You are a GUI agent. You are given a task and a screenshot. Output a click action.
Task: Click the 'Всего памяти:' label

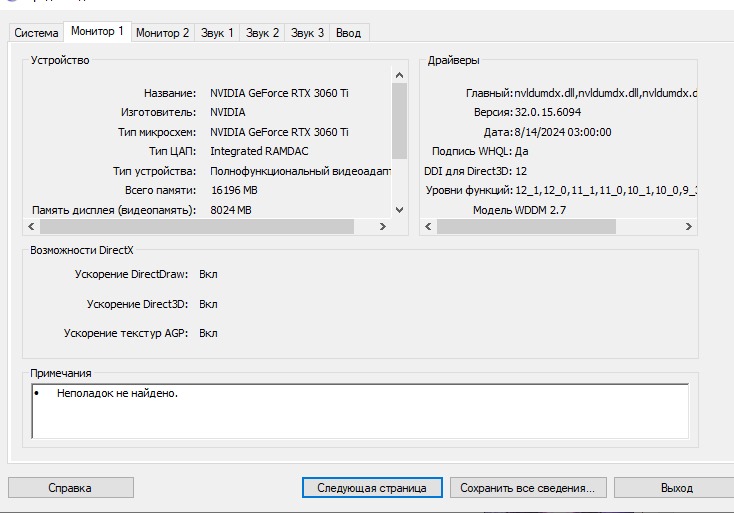click(160, 190)
